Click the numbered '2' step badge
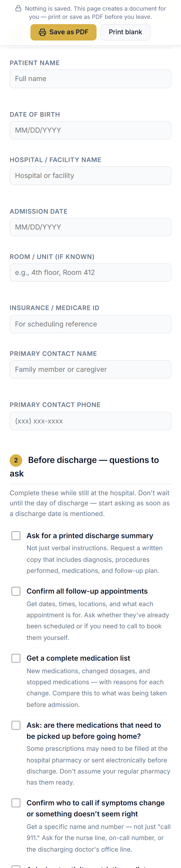Viewport: 181px width, 868px height. (15, 460)
